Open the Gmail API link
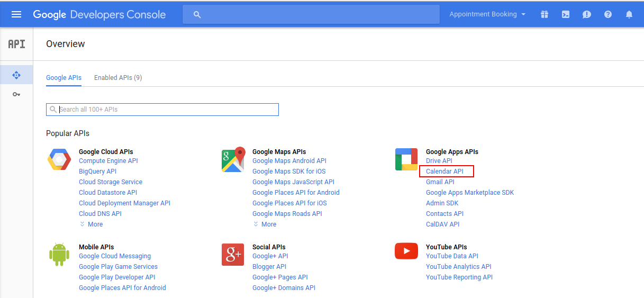 click(x=440, y=182)
